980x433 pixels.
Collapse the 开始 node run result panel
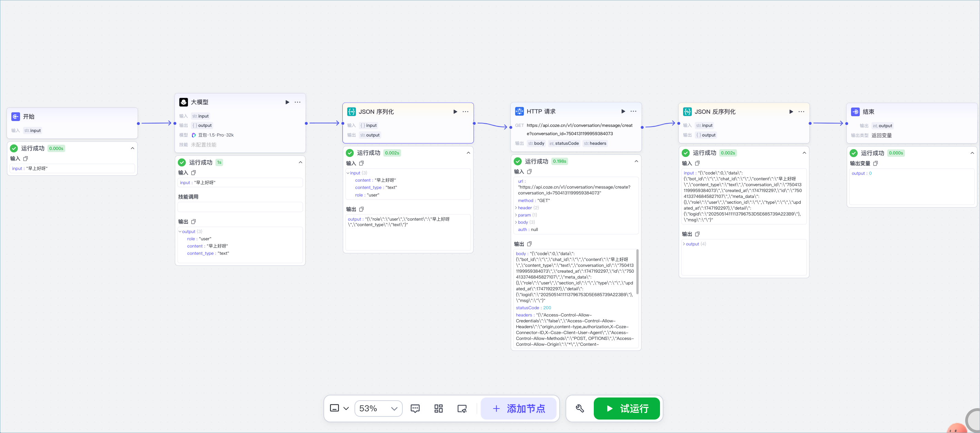(x=132, y=148)
